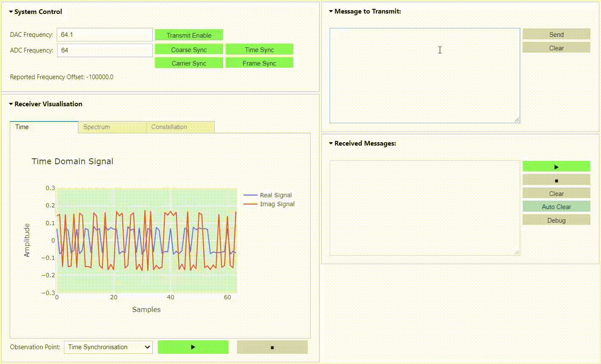The height and width of the screenshot is (364, 601).
Task: Click the DAC Frequency input field
Action: (105, 35)
